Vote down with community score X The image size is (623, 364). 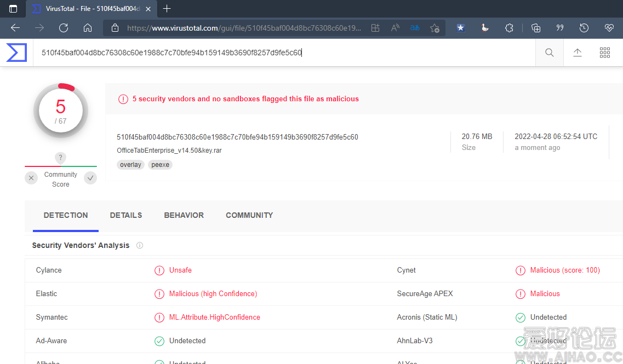pyautogui.click(x=31, y=178)
